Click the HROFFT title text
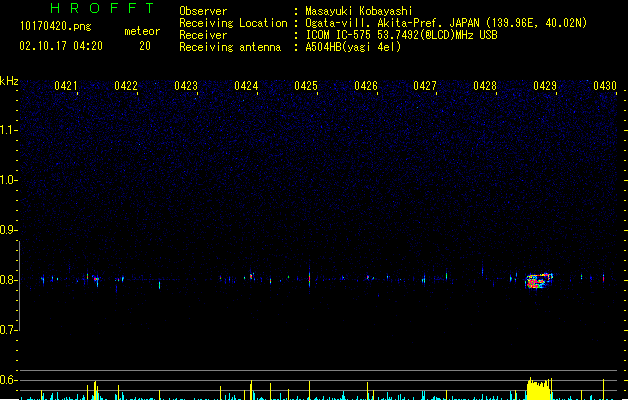 point(102,8)
